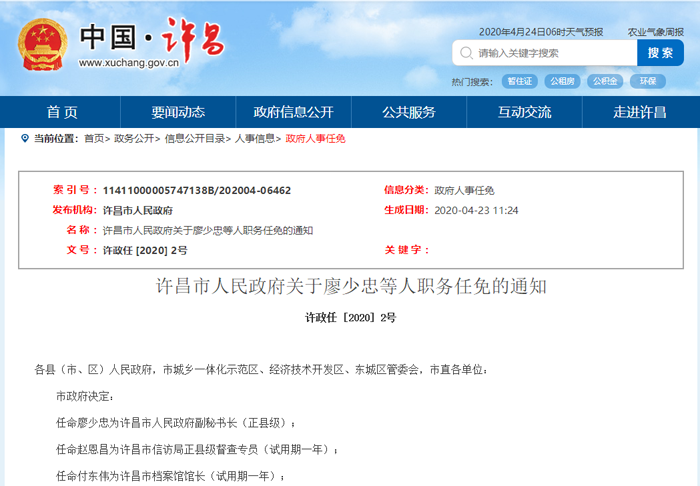Viewport: 700px width, 486px height.
Task: Click the 关键字 label
Action: [x=406, y=250]
